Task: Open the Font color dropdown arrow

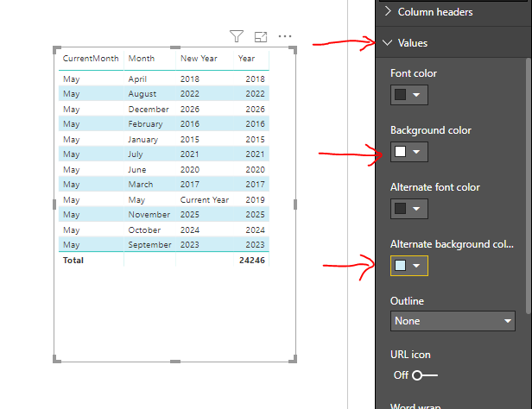Action: tap(416, 95)
